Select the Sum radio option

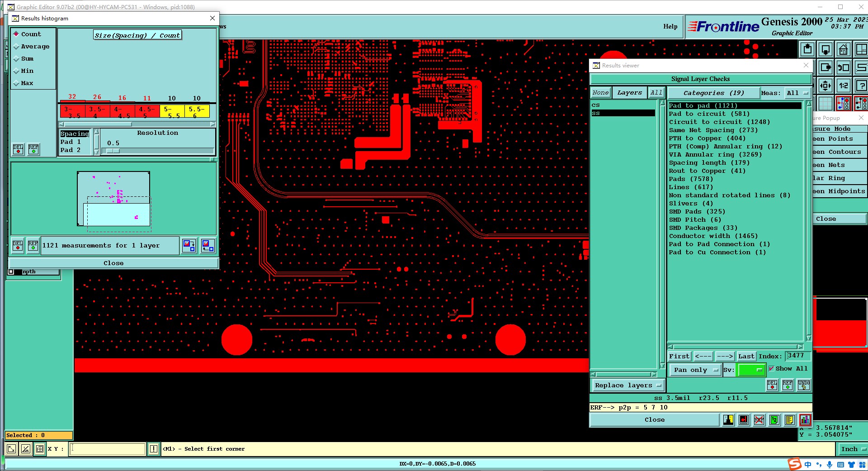click(x=24, y=59)
